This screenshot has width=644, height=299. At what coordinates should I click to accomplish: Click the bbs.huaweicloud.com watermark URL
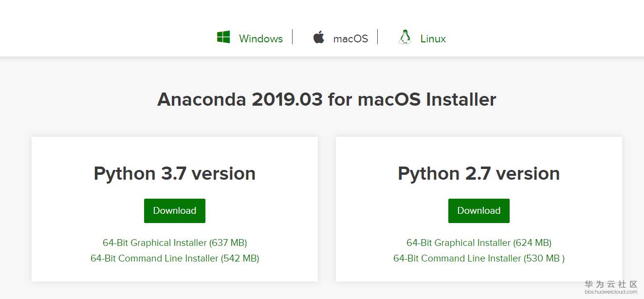[611, 292]
